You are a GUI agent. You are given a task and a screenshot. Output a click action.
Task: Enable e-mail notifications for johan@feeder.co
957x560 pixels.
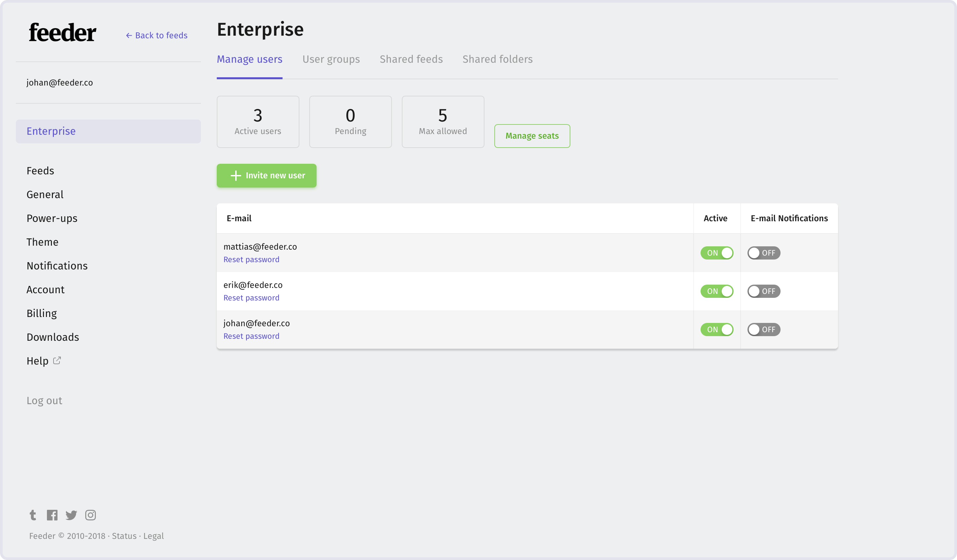[764, 329]
